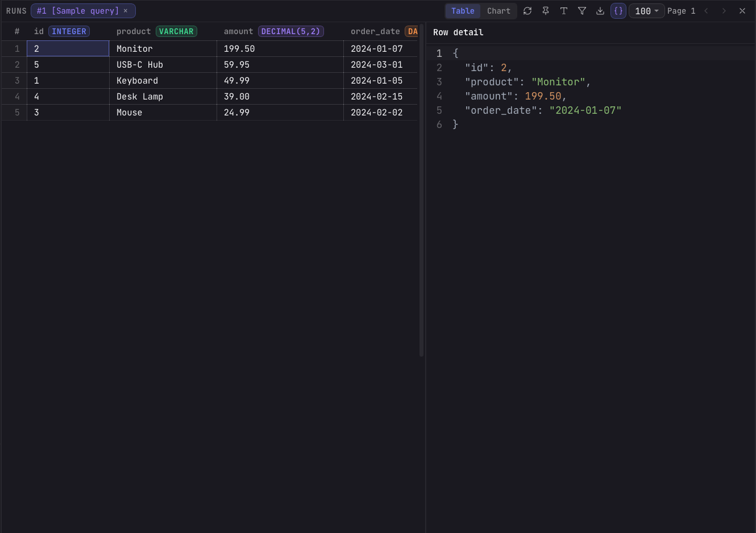This screenshot has width=756, height=533.
Task: Select the id cell in the USB-C Hub row
Action: (x=68, y=65)
